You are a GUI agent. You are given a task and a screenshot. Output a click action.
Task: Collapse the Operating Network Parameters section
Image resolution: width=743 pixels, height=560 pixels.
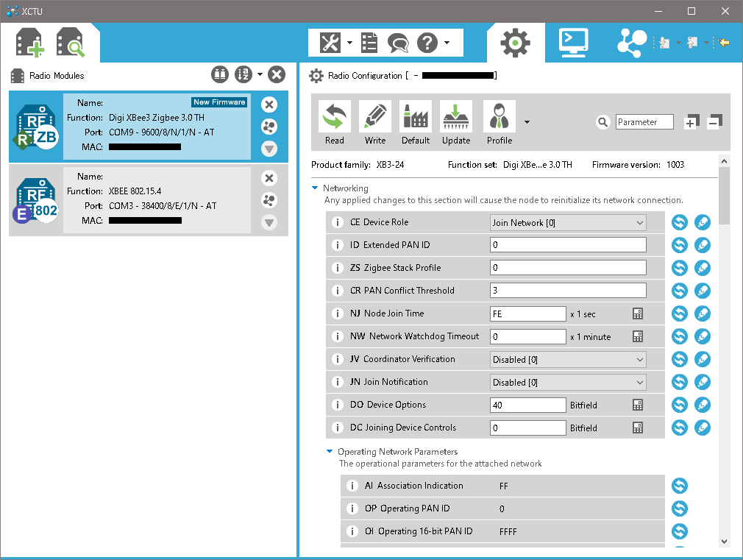tap(330, 451)
